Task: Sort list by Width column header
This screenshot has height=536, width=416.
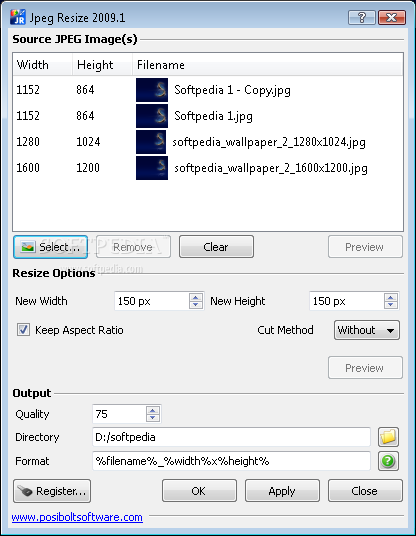Action: coord(42,65)
